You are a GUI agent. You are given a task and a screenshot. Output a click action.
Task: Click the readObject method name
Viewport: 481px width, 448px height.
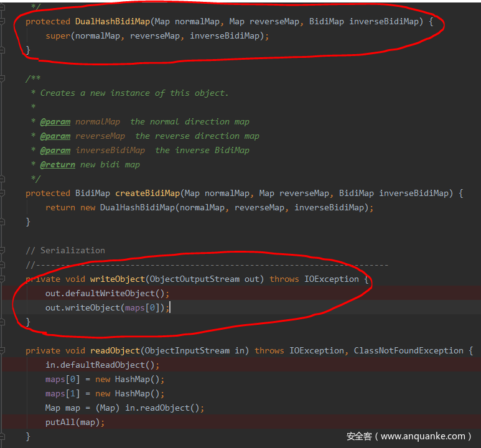pos(114,351)
